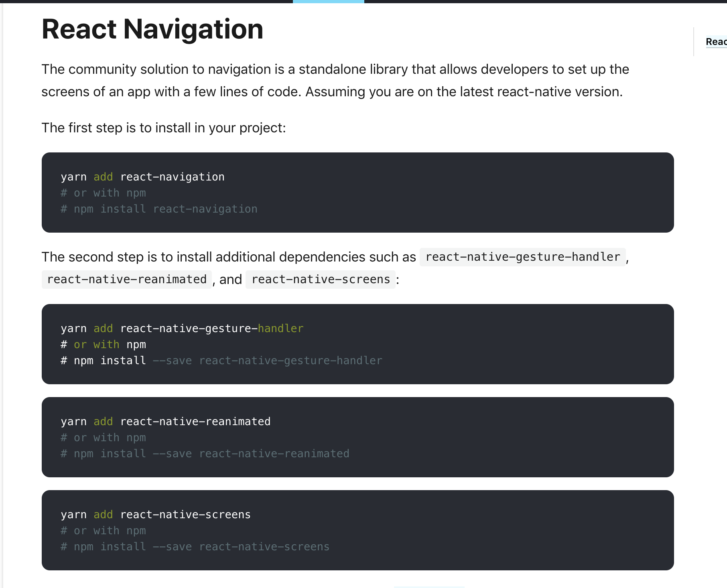Click the yarn add react-native-gesture-handler code line

tap(182, 328)
